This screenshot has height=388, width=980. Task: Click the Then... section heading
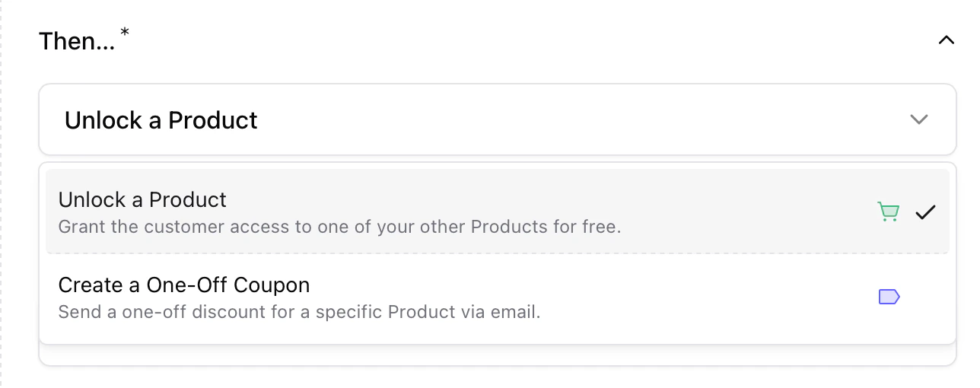tap(77, 41)
